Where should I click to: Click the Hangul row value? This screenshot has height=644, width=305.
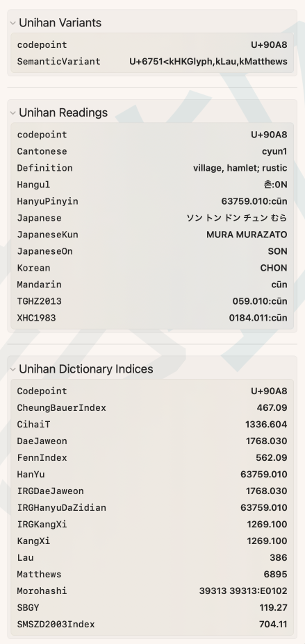275,185
